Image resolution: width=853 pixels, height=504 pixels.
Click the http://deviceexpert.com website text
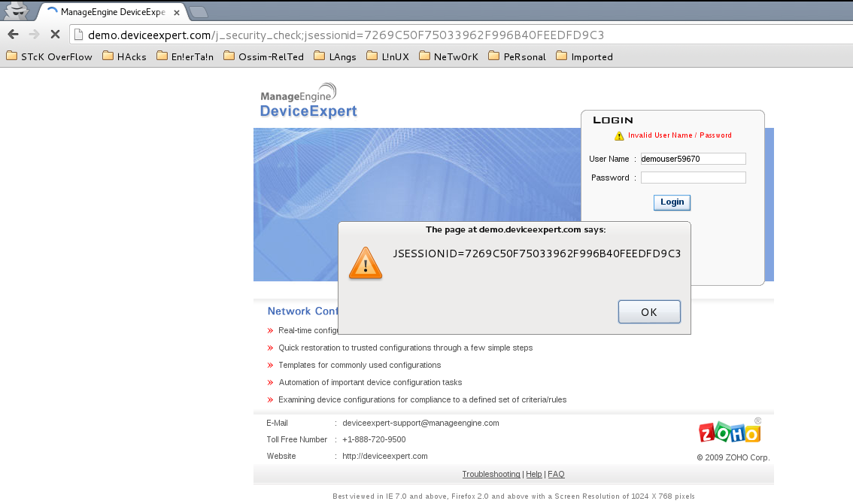[x=384, y=456]
